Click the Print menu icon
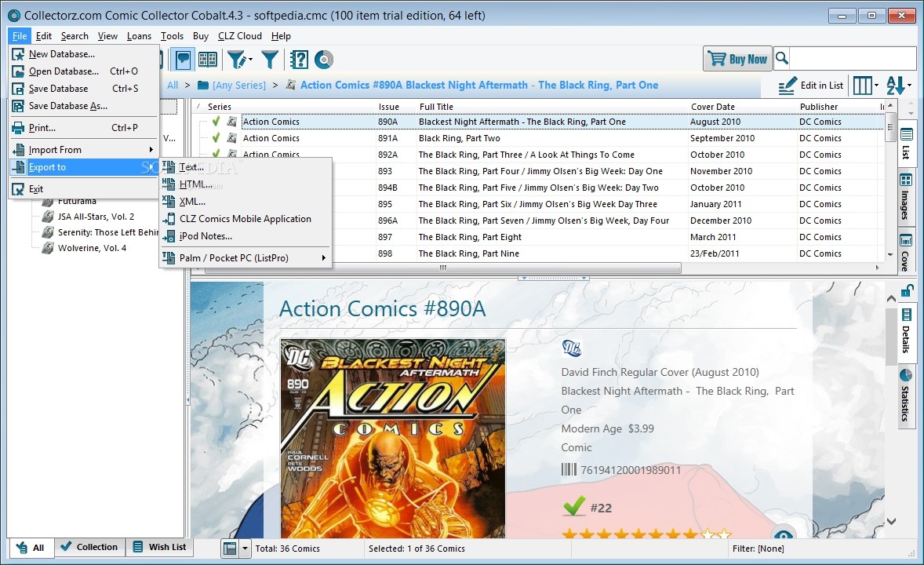 [18, 128]
